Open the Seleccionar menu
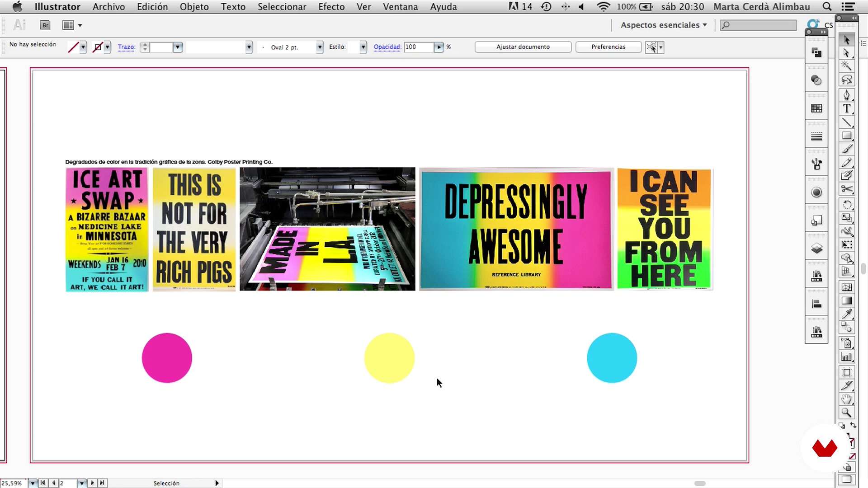This screenshot has width=868, height=488. [282, 7]
